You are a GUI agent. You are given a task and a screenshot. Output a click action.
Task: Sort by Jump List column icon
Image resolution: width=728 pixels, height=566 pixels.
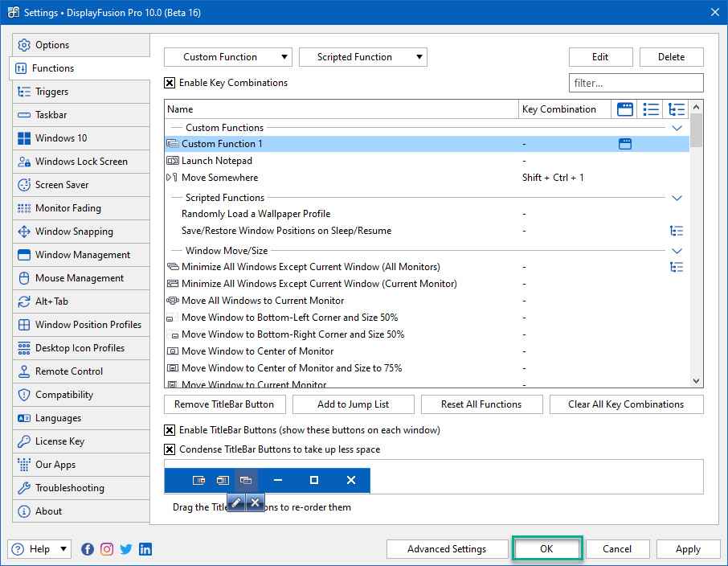tap(651, 109)
